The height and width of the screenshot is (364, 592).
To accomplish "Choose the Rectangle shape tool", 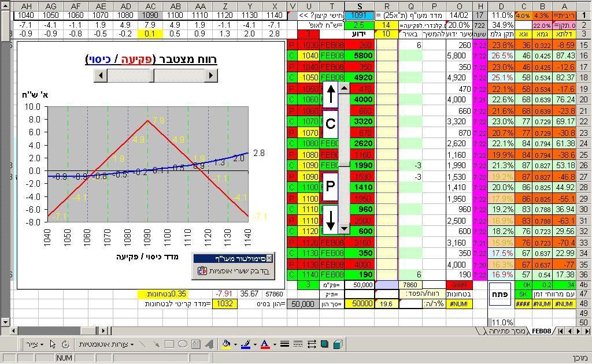I will pos(169,344).
